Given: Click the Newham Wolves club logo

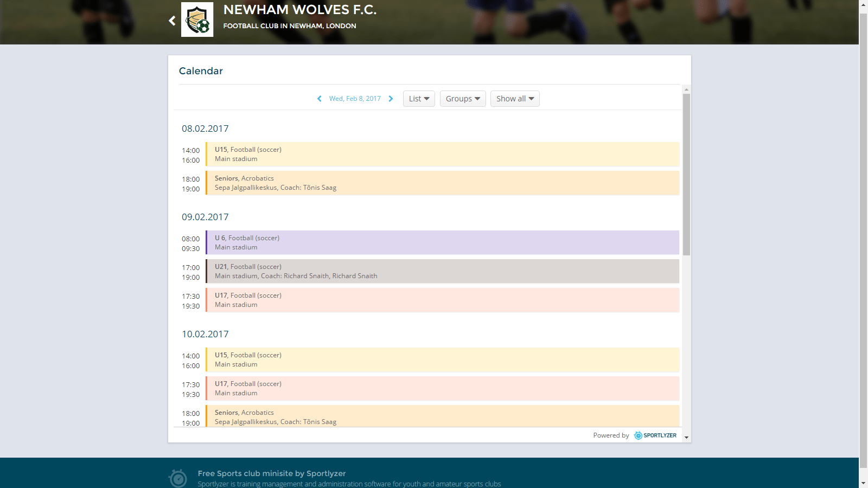Looking at the screenshot, I should [x=197, y=20].
